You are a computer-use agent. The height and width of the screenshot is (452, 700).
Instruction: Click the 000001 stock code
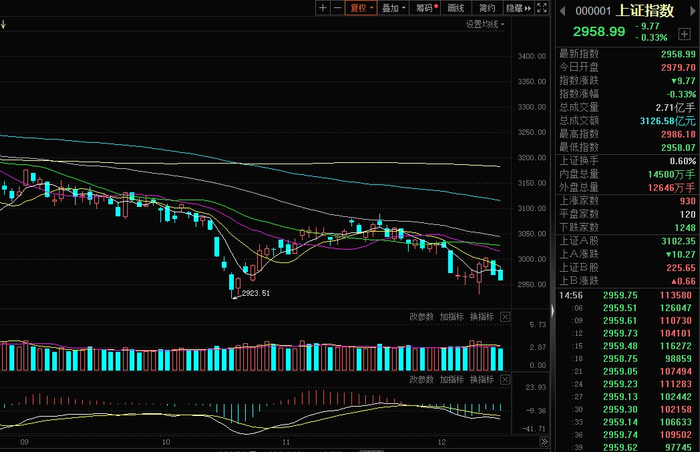593,11
